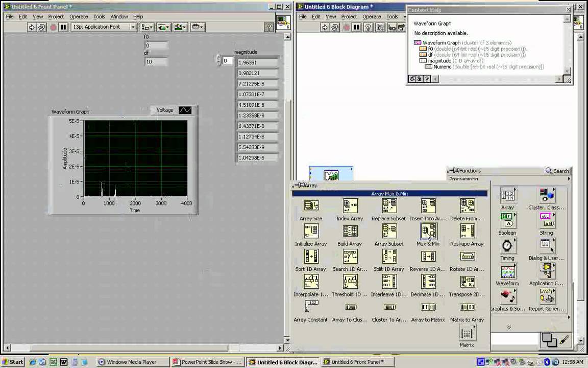Choose Array To Cluster function

pos(350,307)
